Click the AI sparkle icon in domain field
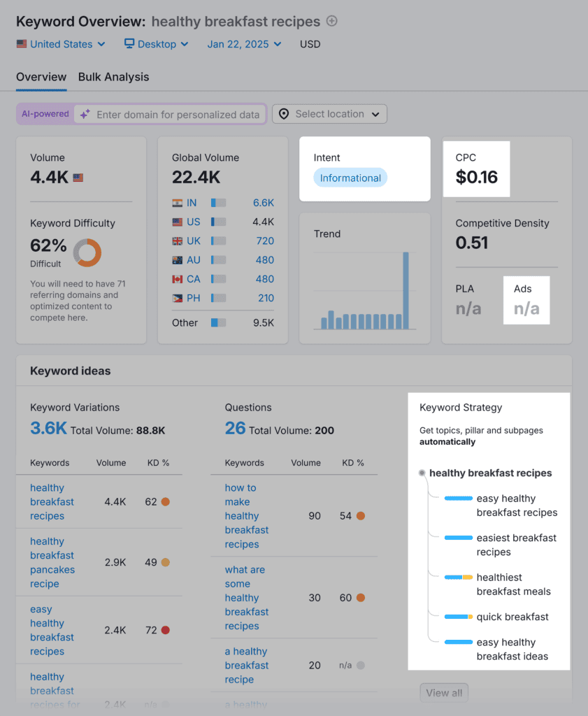Viewport: 588px width, 716px height. [85, 115]
